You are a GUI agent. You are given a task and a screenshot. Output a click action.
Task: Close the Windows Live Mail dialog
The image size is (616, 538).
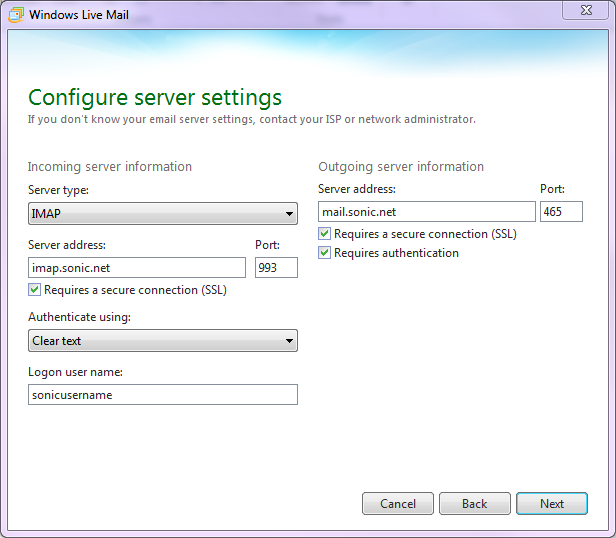point(586,10)
